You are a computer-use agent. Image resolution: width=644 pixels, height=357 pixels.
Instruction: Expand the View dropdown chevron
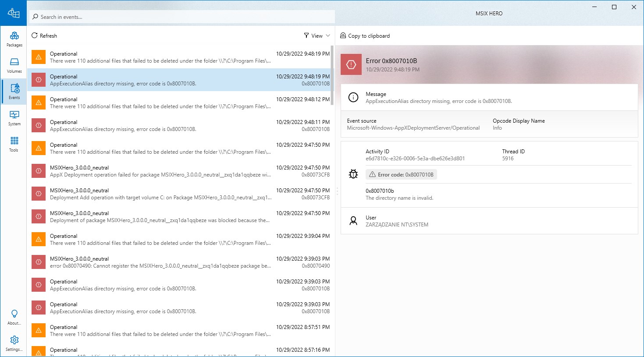328,36
